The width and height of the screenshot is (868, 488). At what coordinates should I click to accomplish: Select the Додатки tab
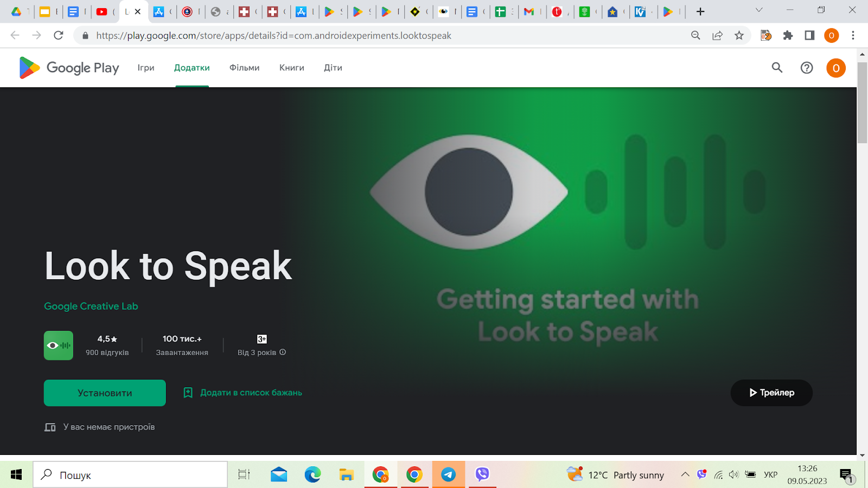(192, 68)
